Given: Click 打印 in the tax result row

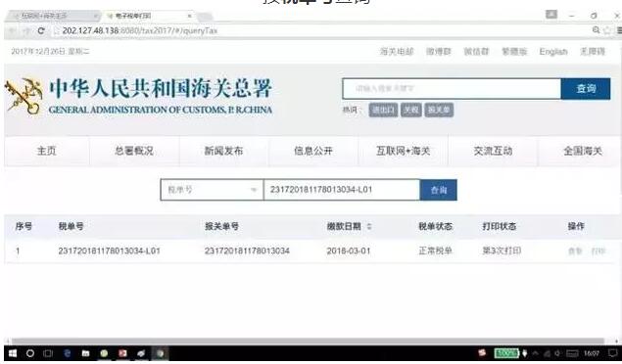Looking at the screenshot, I should pyautogui.click(x=598, y=251).
